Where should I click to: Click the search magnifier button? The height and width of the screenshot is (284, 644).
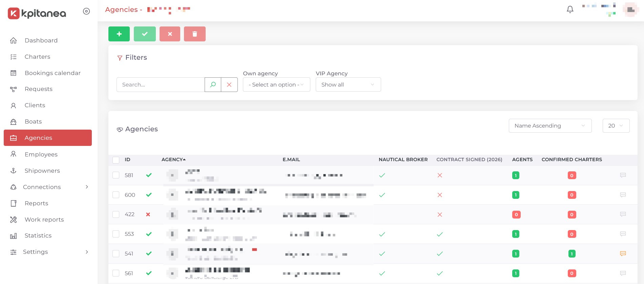(x=213, y=84)
